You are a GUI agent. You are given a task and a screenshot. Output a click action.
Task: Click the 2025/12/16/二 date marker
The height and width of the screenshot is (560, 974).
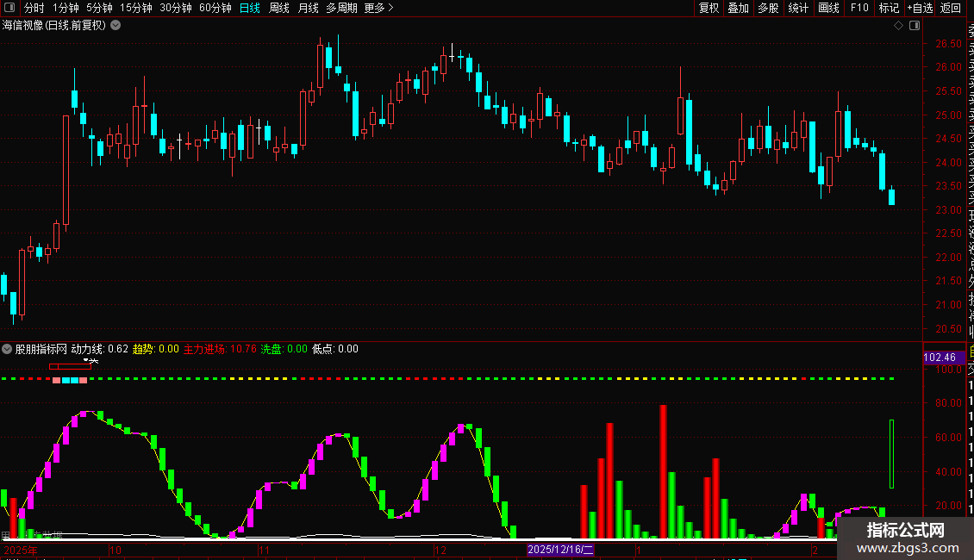[560, 550]
